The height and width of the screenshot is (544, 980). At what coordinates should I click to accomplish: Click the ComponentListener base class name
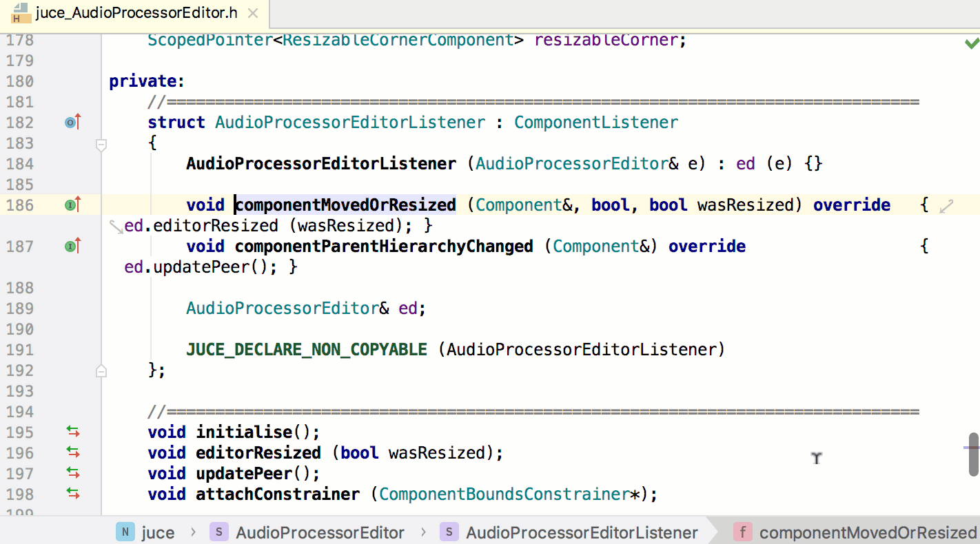pyautogui.click(x=596, y=123)
